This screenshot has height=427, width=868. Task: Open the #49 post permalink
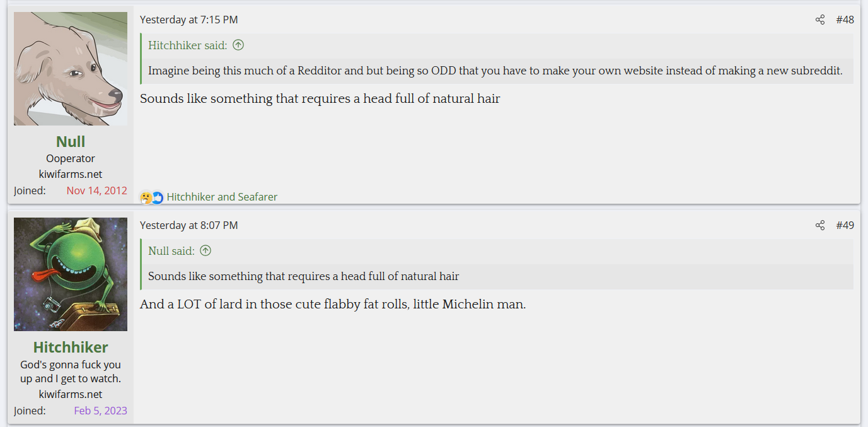tap(845, 225)
